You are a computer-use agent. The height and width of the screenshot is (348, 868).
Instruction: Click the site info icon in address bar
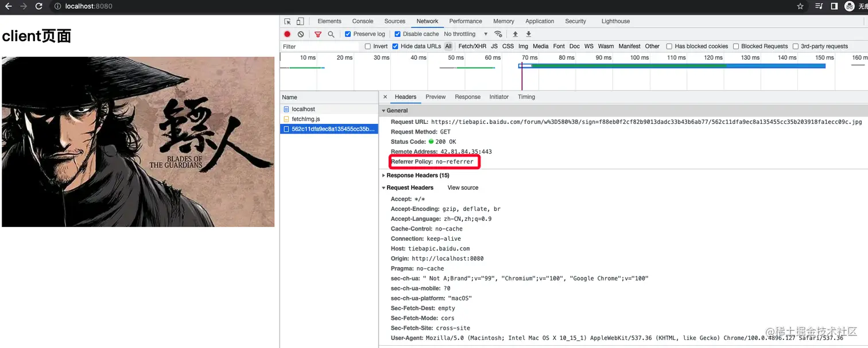tap(57, 6)
